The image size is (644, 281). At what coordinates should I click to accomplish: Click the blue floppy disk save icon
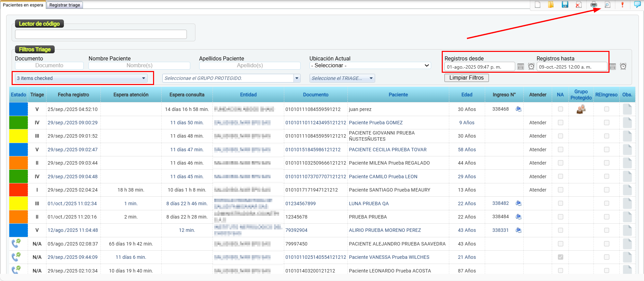tap(565, 5)
